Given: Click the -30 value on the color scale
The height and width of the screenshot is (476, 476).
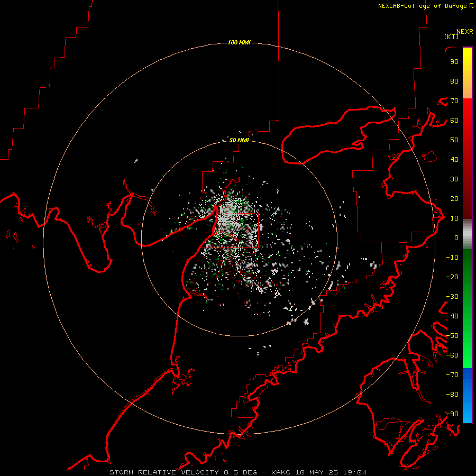Looking at the screenshot, I should (x=452, y=297).
